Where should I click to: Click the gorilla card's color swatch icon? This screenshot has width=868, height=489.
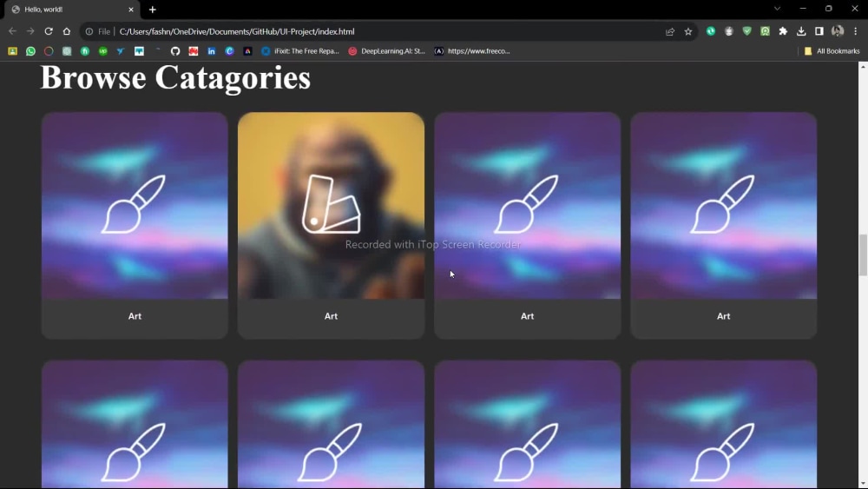331,204
